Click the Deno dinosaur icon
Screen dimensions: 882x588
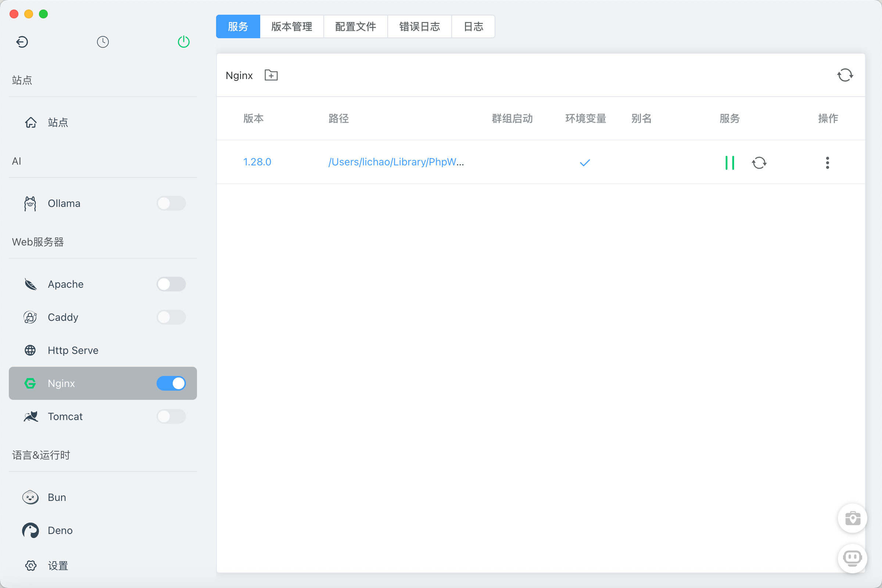click(x=31, y=530)
